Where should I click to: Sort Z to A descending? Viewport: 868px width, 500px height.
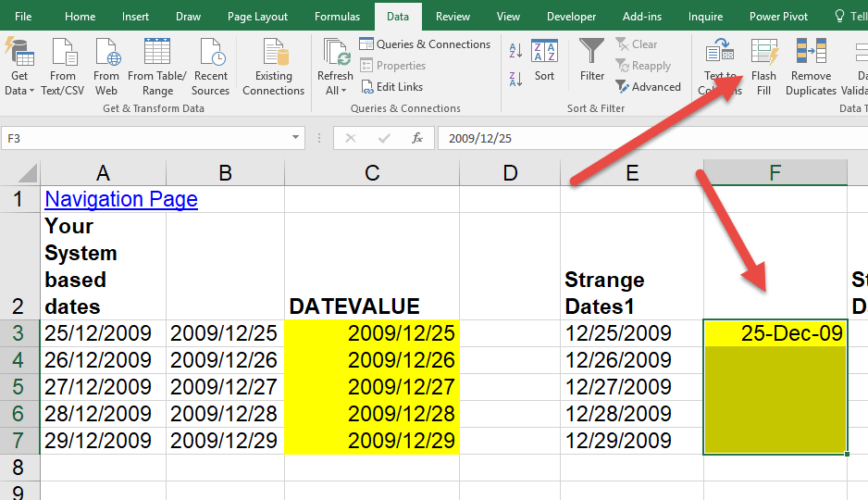point(515,80)
